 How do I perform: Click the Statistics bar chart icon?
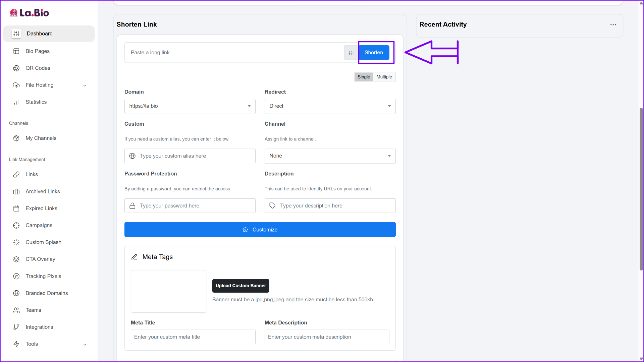point(16,102)
